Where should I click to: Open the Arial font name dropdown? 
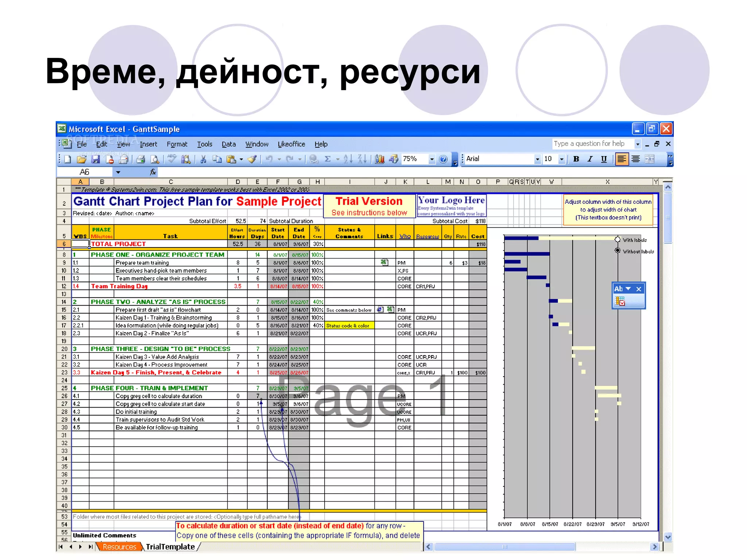(x=537, y=159)
